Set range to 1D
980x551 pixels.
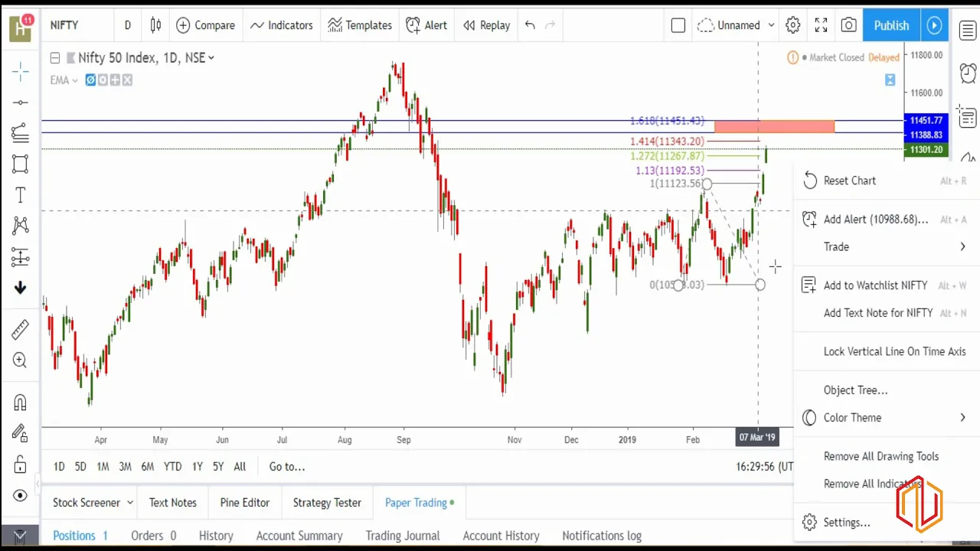[x=59, y=466]
